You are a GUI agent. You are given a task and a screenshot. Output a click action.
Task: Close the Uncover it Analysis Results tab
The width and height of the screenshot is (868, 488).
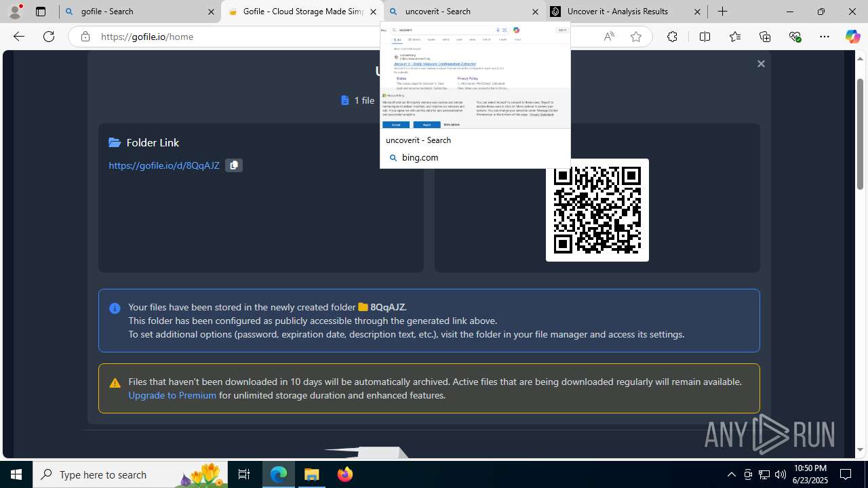coord(697,12)
